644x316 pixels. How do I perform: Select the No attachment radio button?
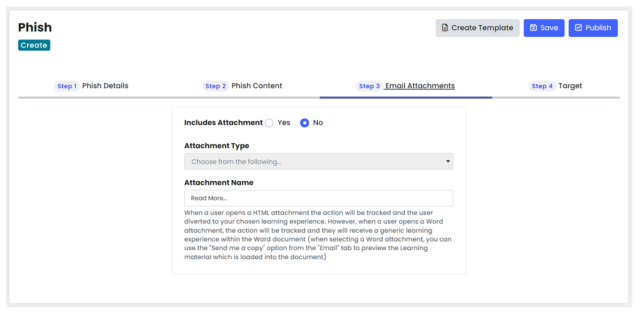tap(304, 123)
